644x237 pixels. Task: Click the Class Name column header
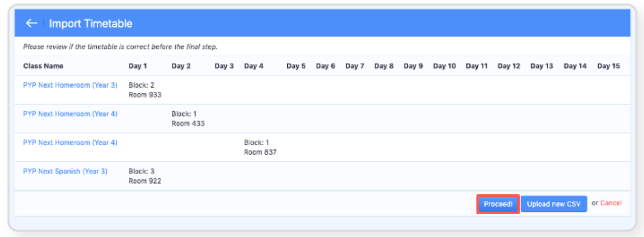pos(43,66)
